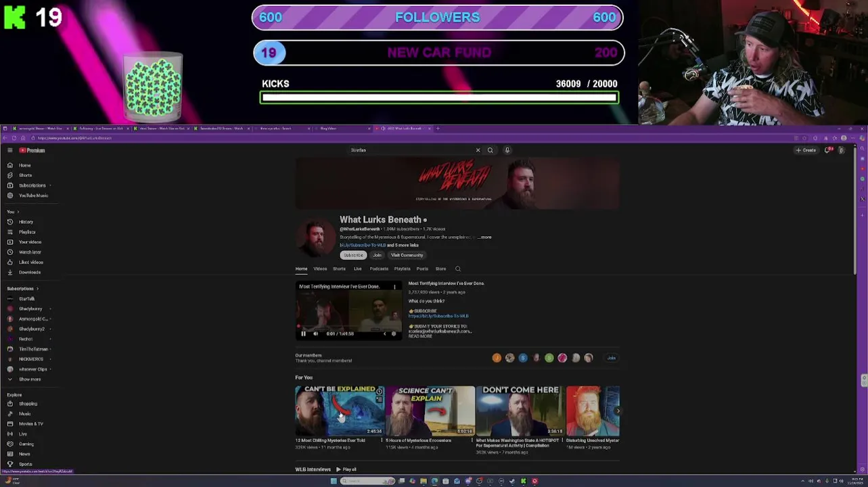The height and width of the screenshot is (487, 868).
Task: Expand READ MORE in video description
Action: (420, 336)
